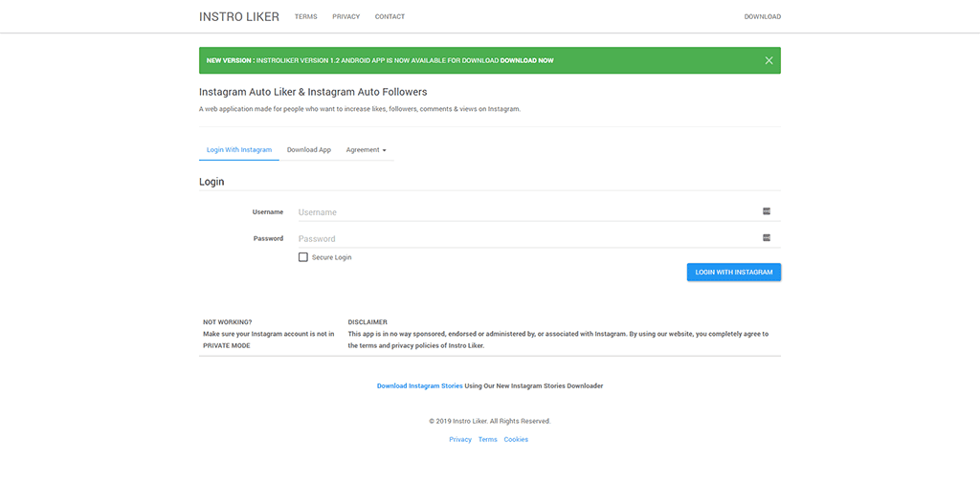Enable the Secure Login checkbox
The height and width of the screenshot is (483, 980).
click(x=303, y=257)
